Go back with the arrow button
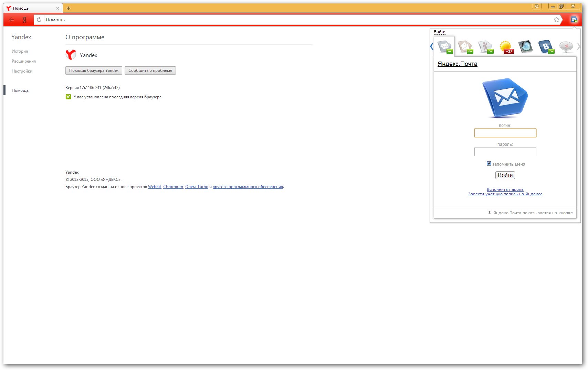 [x=11, y=20]
